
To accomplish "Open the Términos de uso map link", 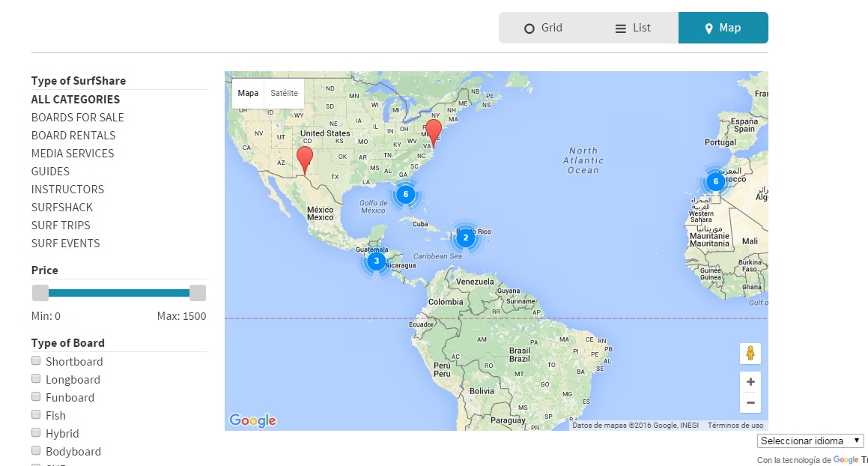I will click(x=735, y=426).
